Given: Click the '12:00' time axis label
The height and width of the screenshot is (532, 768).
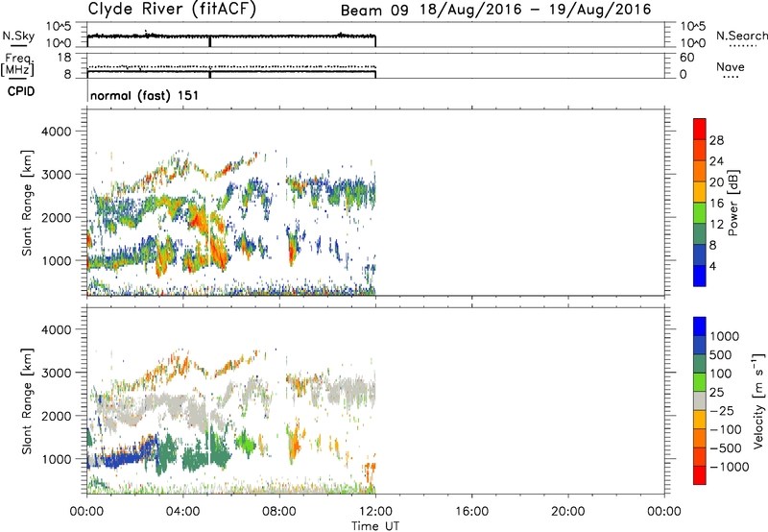Looking at the screenshot, I should pos(375,512).
